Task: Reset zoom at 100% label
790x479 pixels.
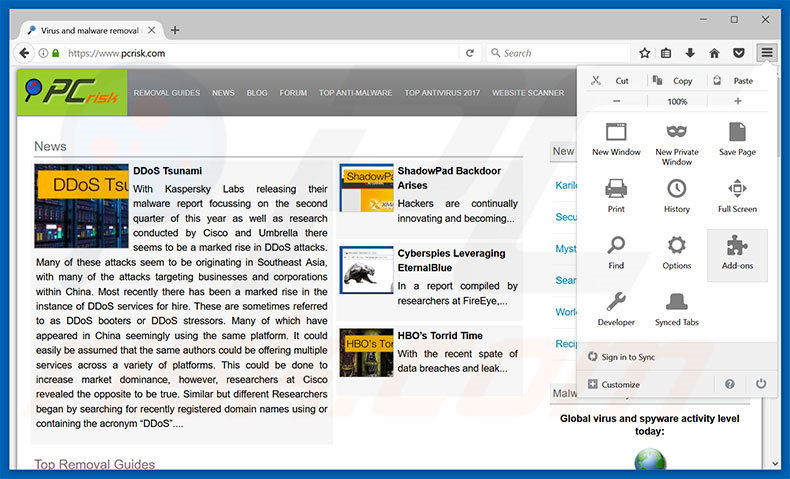Action: click(677, 101)
